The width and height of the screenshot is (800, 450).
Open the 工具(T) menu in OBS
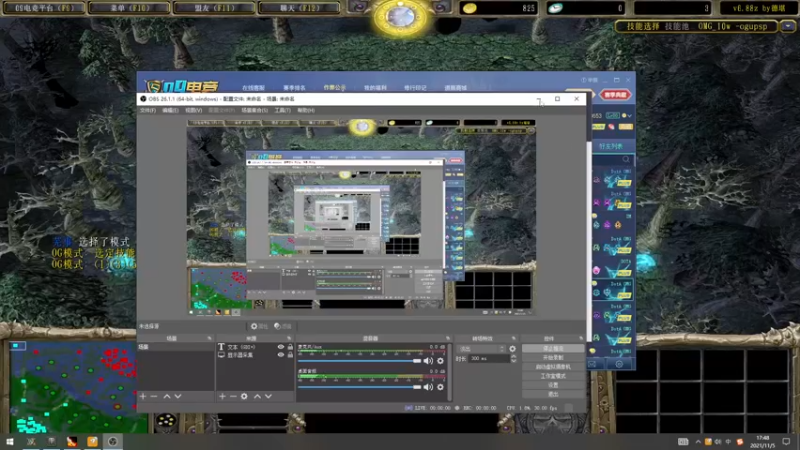point(282,110)
